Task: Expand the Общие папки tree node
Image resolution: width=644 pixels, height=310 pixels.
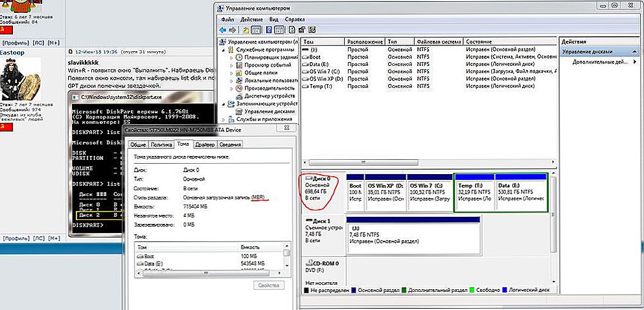Action: pos(231,73)
